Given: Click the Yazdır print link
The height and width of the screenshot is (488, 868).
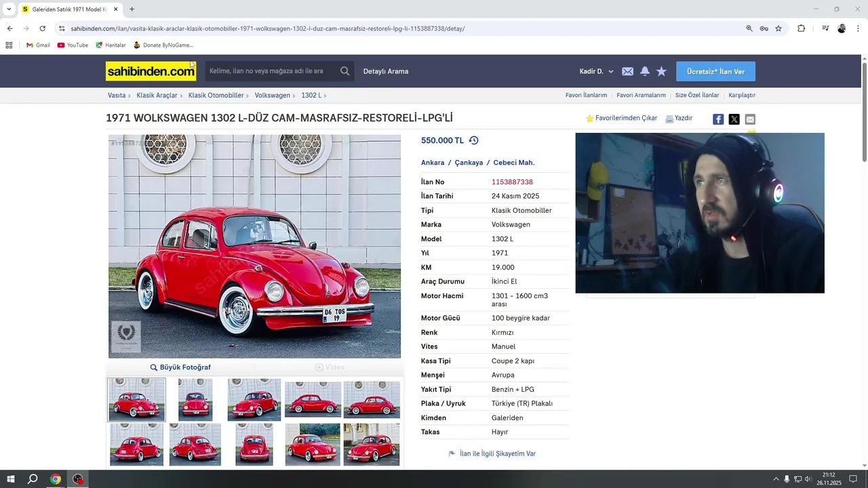Looking at the screenshot, I should [679, 118].
